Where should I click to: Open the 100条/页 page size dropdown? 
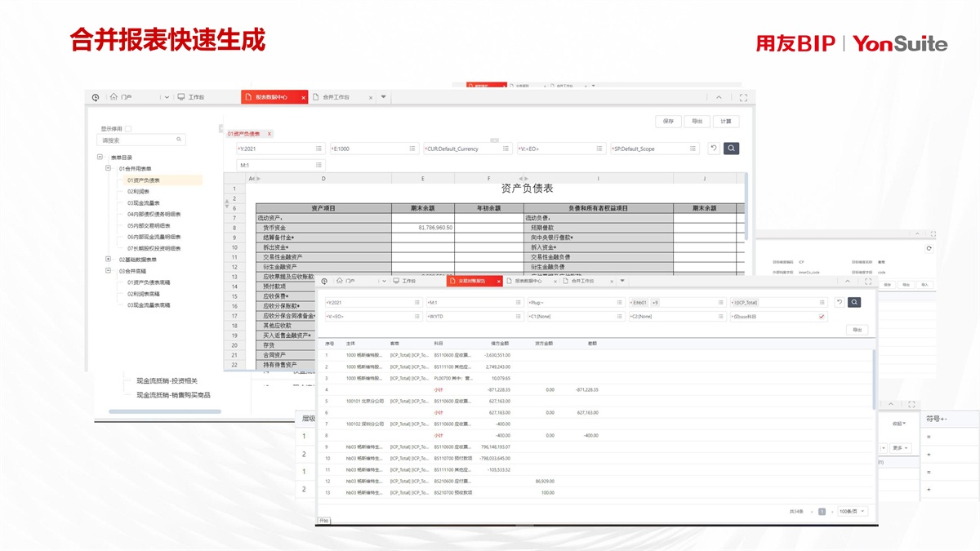[x=852, y=511]
